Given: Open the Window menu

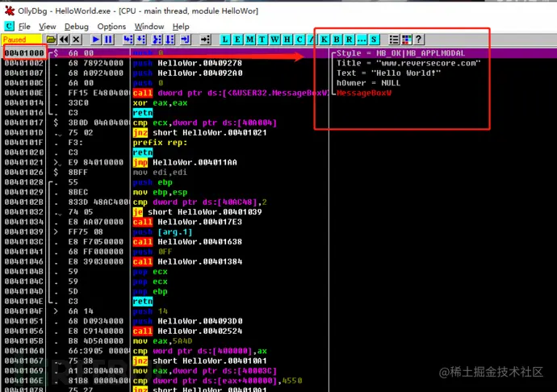Looking at the screenshot, I should click(x=149, y=27).
